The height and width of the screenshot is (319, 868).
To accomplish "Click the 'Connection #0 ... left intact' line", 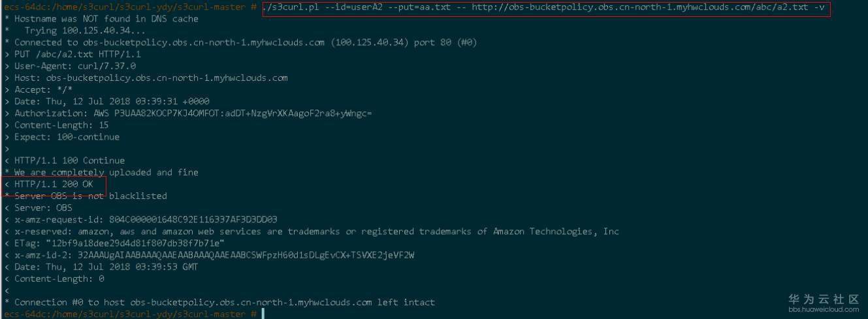I will coord(224,302).
